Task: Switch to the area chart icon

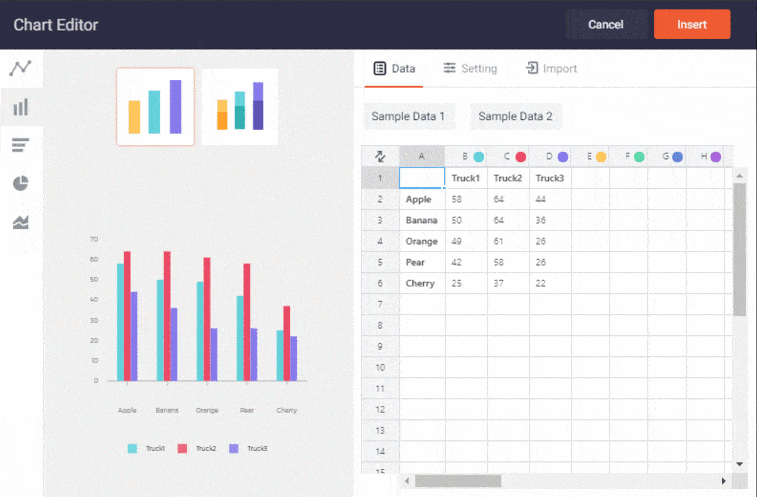Action: coord(20,222)
